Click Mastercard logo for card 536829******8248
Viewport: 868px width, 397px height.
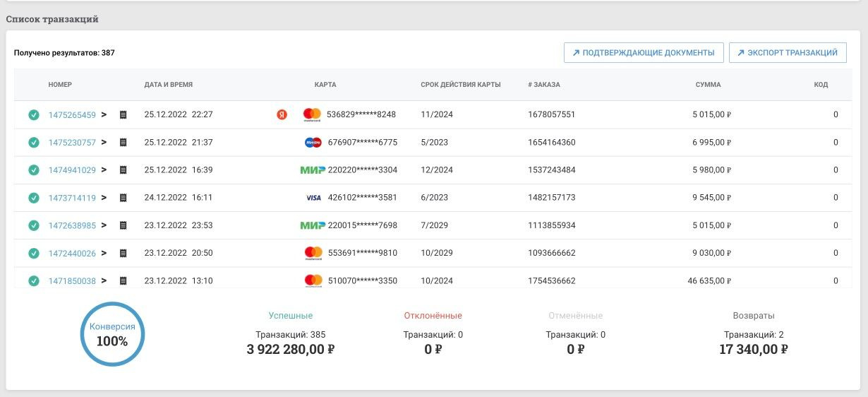312,114
